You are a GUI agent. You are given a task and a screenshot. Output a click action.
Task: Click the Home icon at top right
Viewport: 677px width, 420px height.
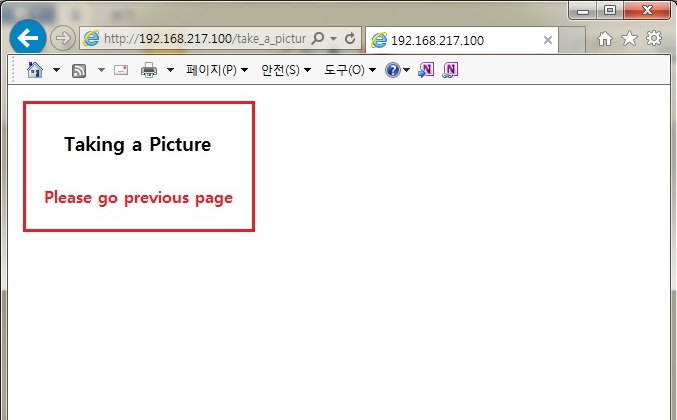(605, 39)
